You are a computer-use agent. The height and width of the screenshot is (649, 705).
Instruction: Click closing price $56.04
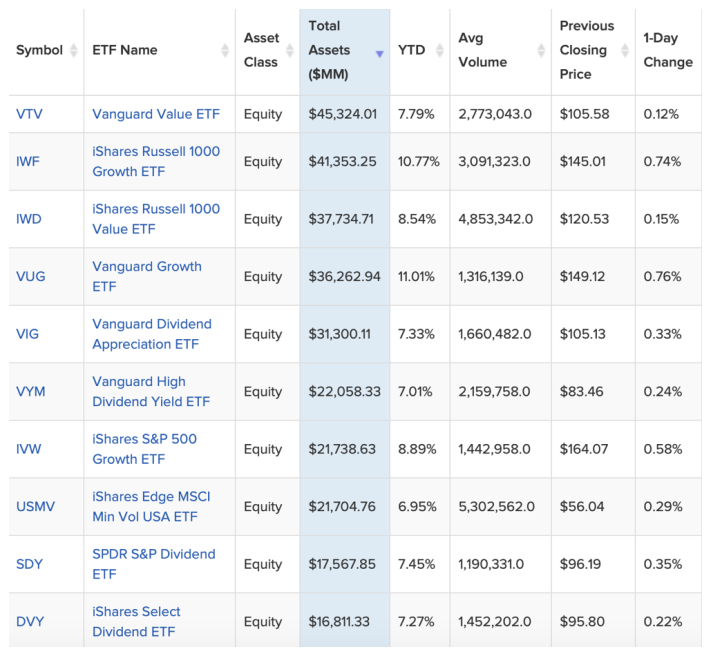point(582,507)
